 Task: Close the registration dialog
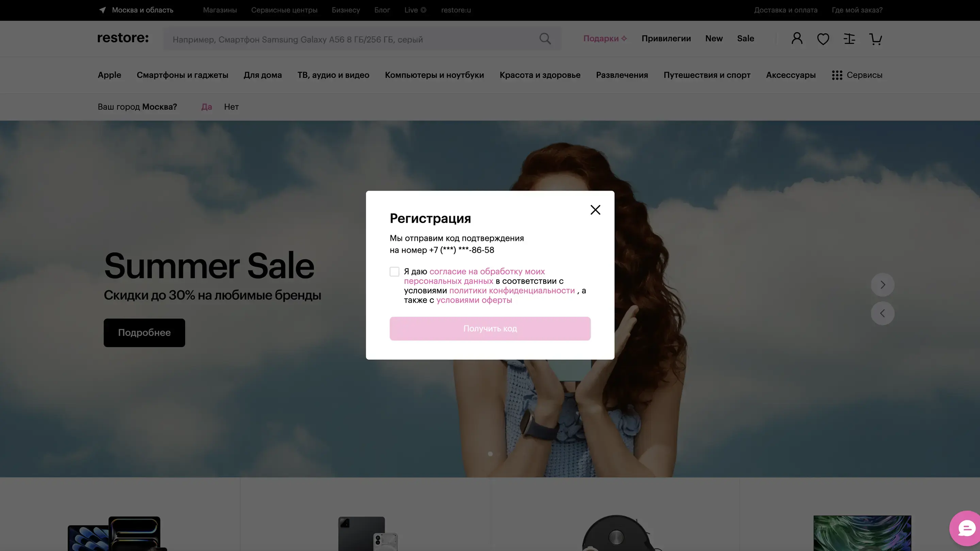[595, 210]
